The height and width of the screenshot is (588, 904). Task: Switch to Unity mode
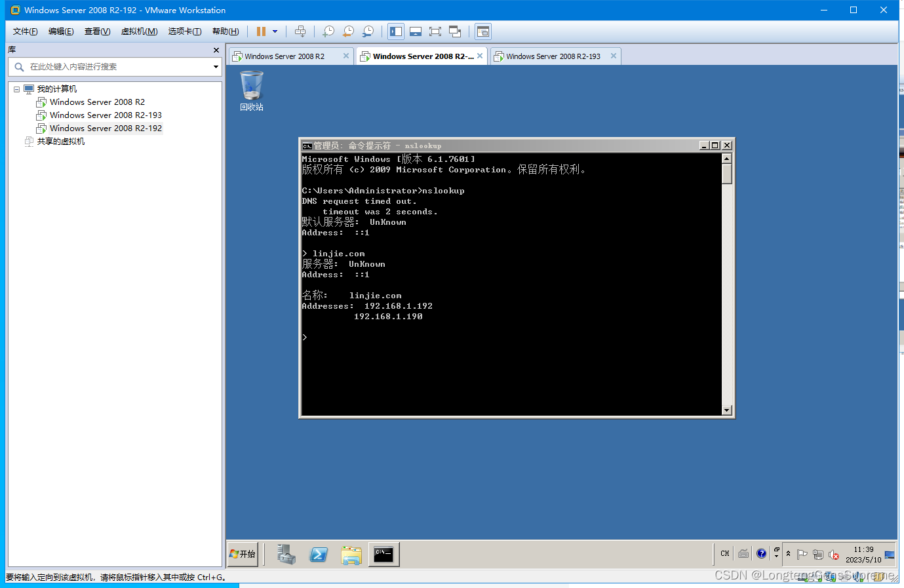pyautogui.click(x=455, y=31)
